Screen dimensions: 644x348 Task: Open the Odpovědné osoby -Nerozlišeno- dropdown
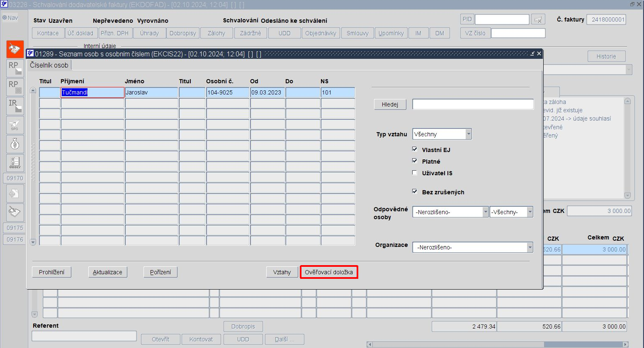pos(486,212)
